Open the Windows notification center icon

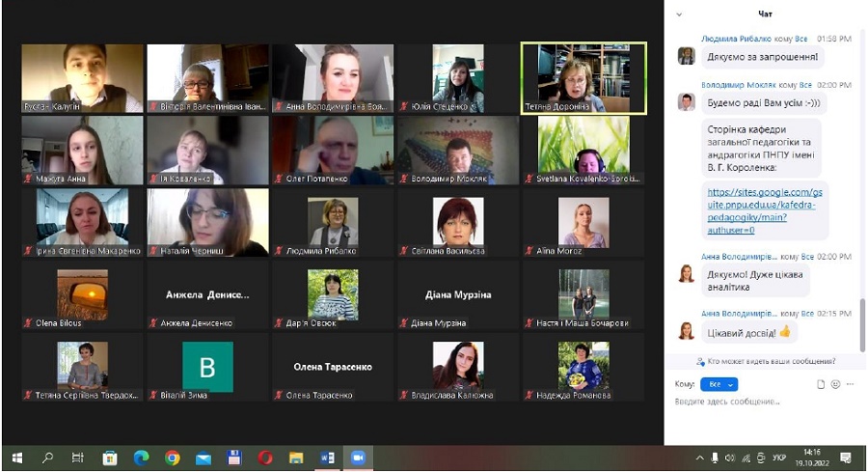click(x=846, y=458)
